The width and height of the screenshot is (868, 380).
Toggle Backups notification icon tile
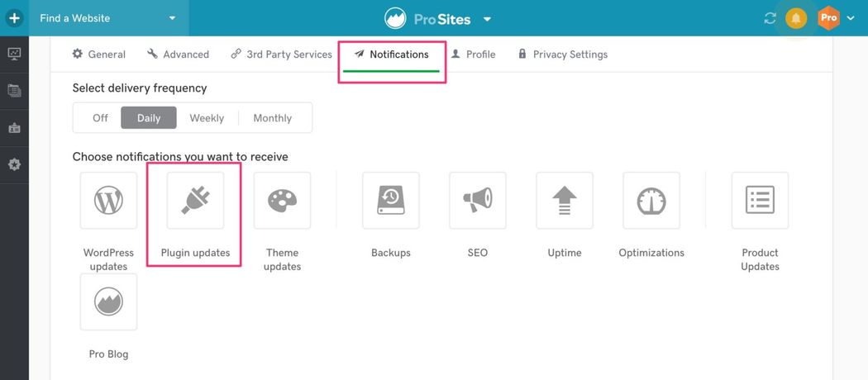click(391, 200)
